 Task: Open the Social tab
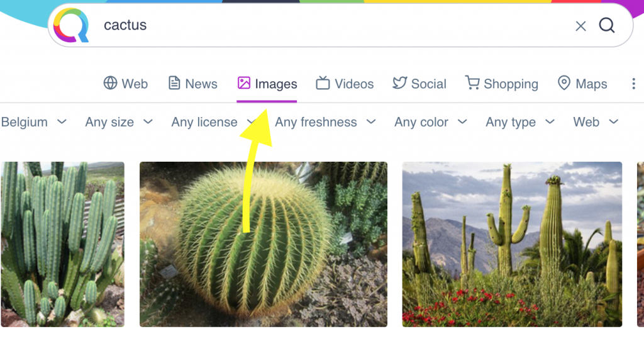point(419,84)
